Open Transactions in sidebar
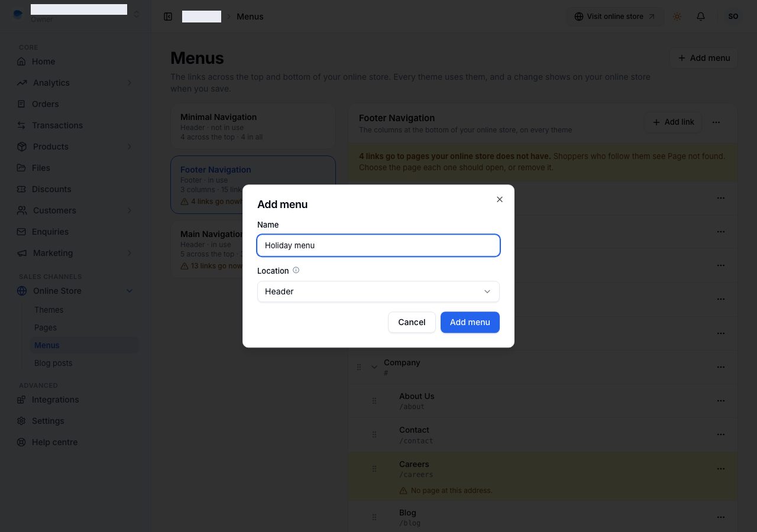 pos(76,125)
